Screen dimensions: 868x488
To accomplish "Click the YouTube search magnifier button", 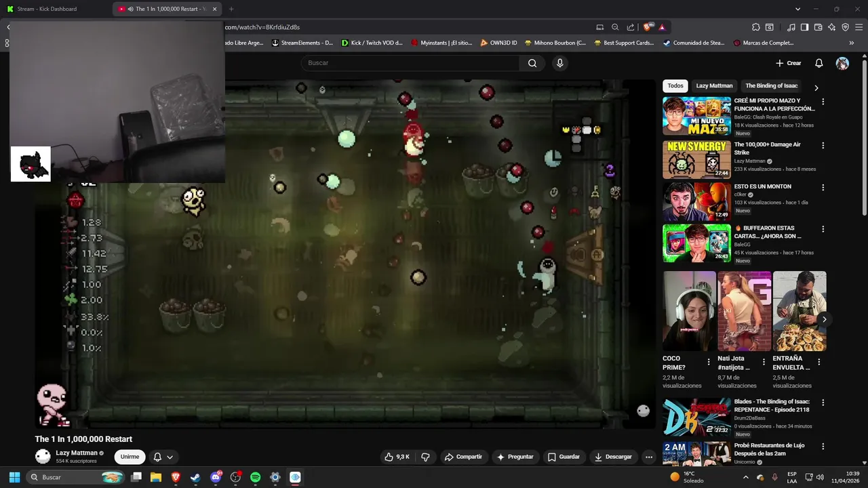I will pyautogui.click(x=532, y=63).
